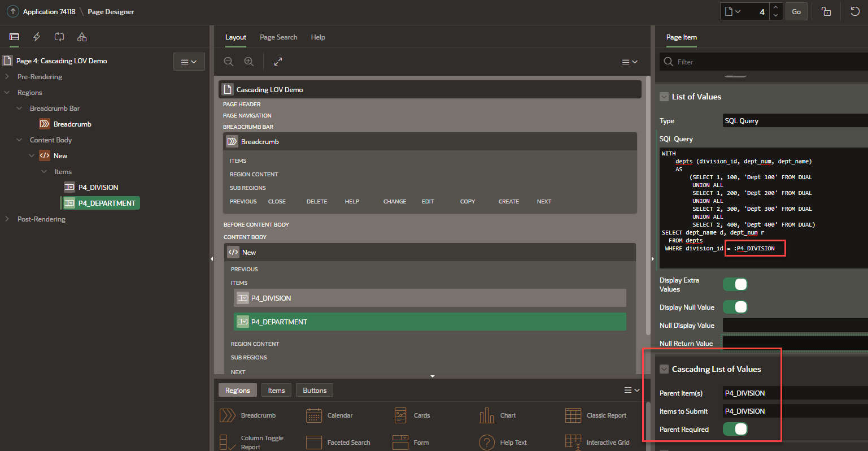Click the undo icon in header

click(855, 11)
